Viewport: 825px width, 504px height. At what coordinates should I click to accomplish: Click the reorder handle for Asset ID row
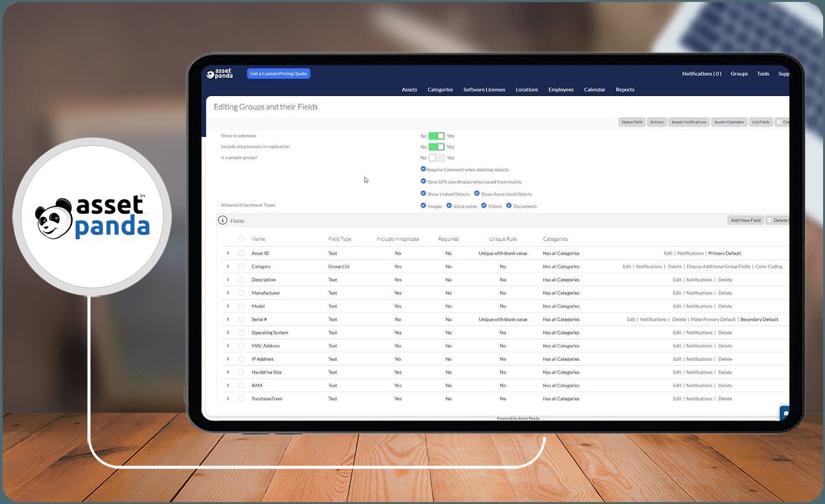tap(228, 253)
